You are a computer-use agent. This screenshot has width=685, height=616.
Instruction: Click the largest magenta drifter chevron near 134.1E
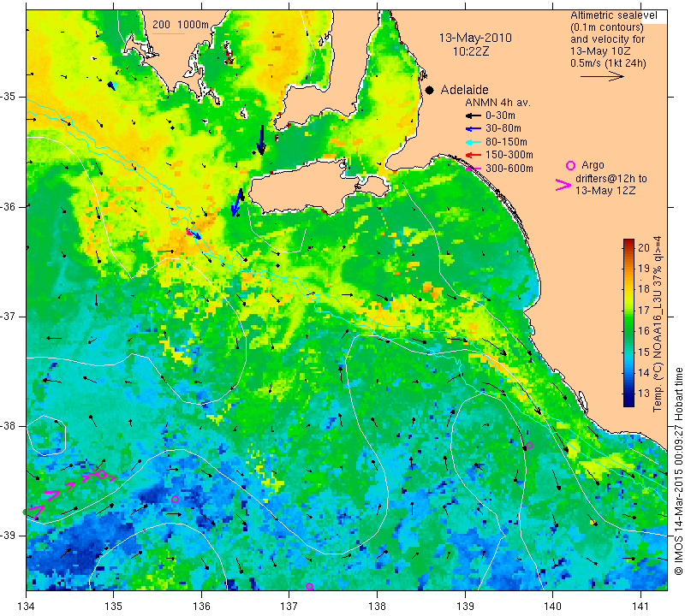click(x=38, y=512)
